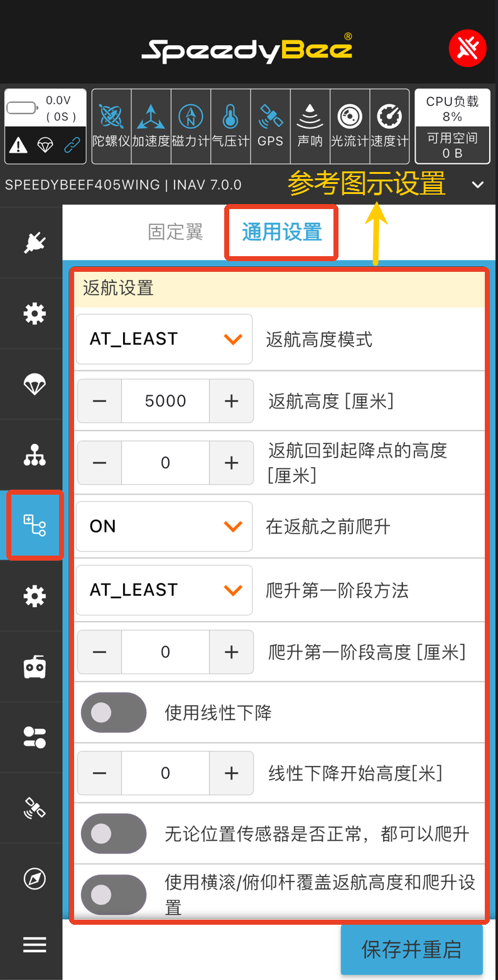Open the modes switches sidebar icon

pyautogui.click(x=35, y=737)
